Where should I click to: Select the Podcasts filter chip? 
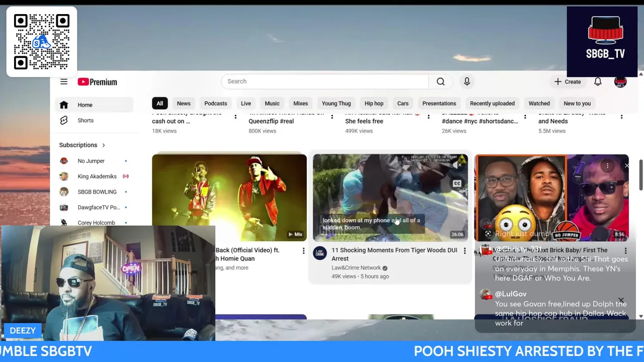(216, 104)
